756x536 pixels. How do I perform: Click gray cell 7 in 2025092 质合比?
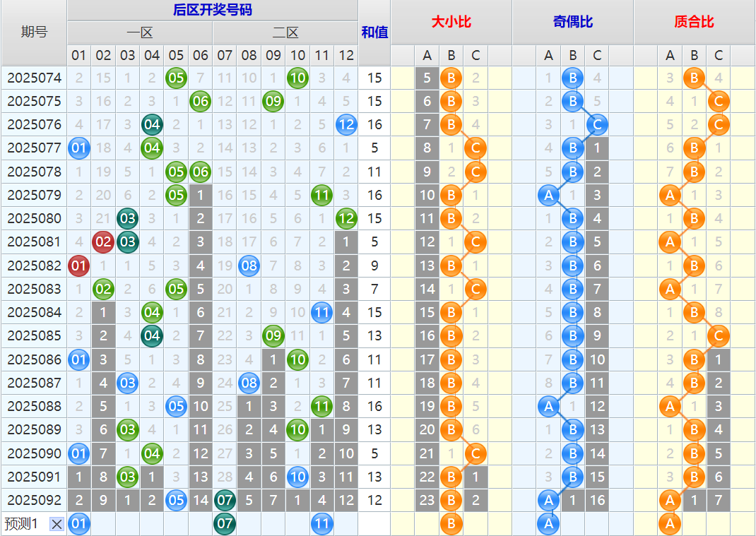point(719,500)
